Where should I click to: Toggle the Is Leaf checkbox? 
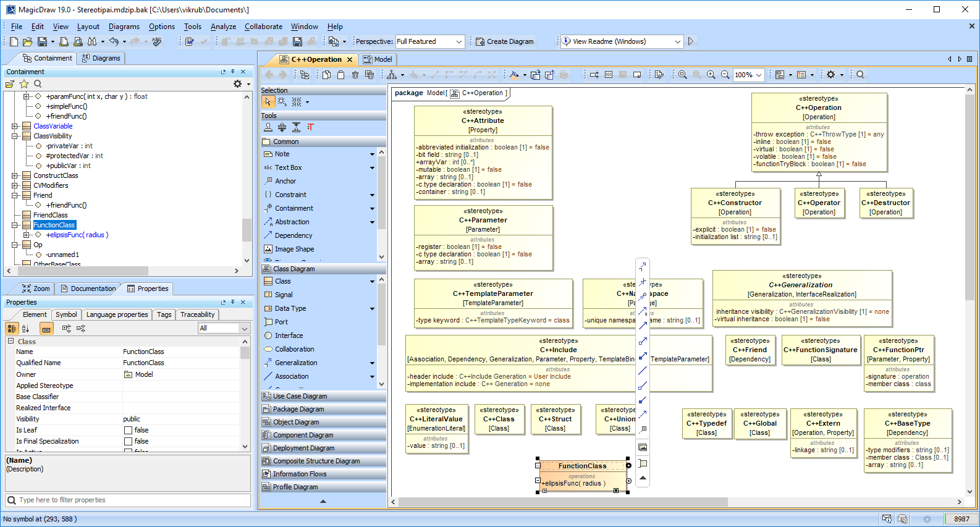[128, 430]
